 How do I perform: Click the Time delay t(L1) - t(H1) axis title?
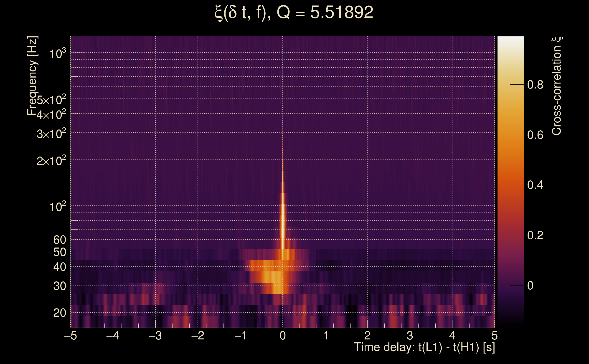tap(424, 347)
